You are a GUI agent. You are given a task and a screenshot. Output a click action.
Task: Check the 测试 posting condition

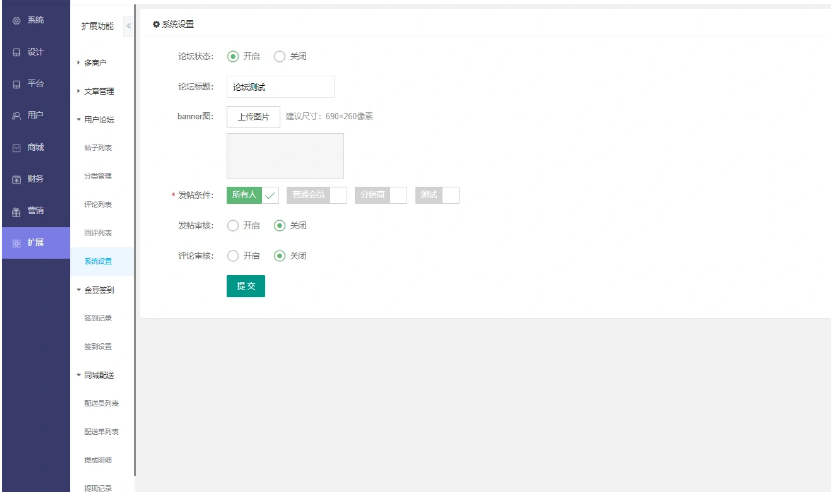(x=437, y=195)
